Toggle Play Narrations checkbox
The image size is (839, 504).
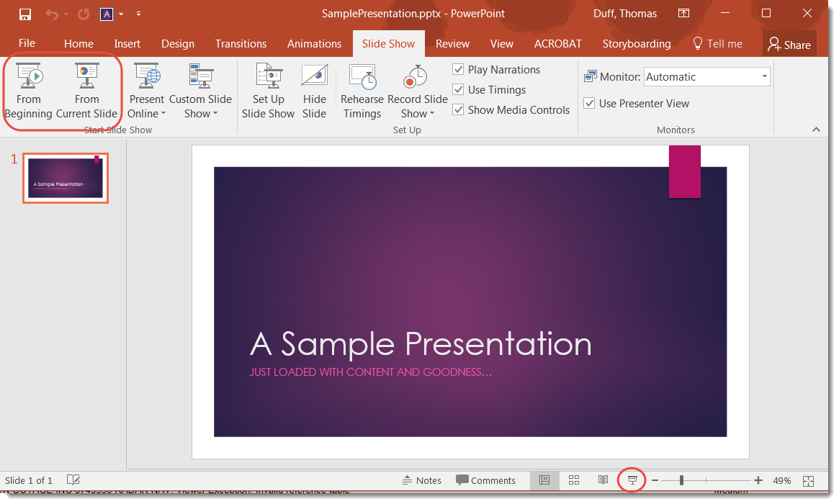[458, 70]
